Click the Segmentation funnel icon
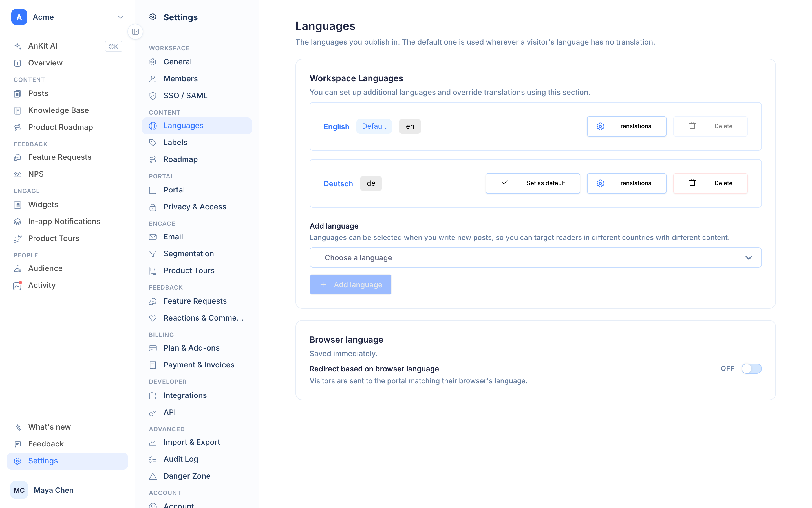The image size is (812, 508). click(x=153, y=254)
